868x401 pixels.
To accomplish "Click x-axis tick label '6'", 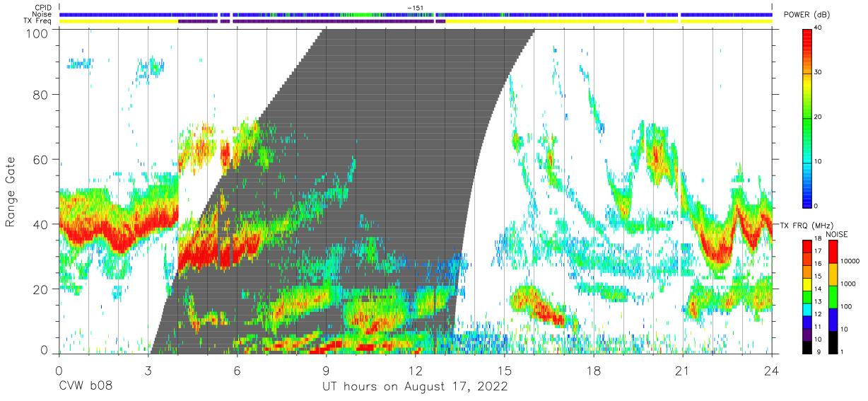I will tap(237, 370).
